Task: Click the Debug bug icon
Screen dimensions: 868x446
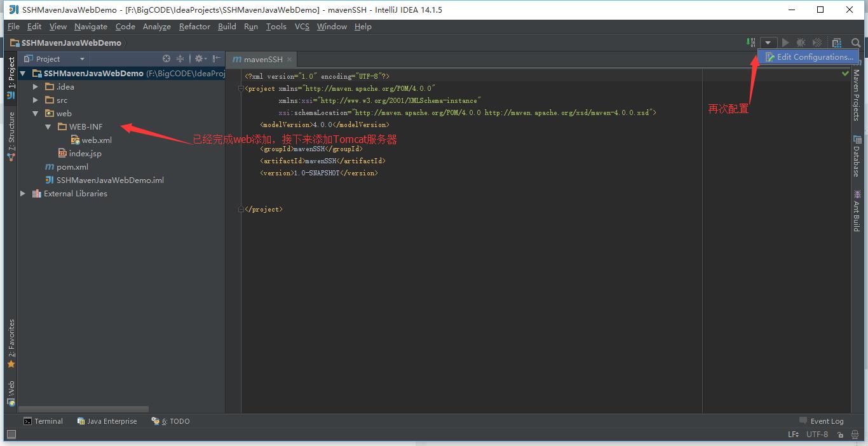Action: pyautogui.click(x=801, y=43)
